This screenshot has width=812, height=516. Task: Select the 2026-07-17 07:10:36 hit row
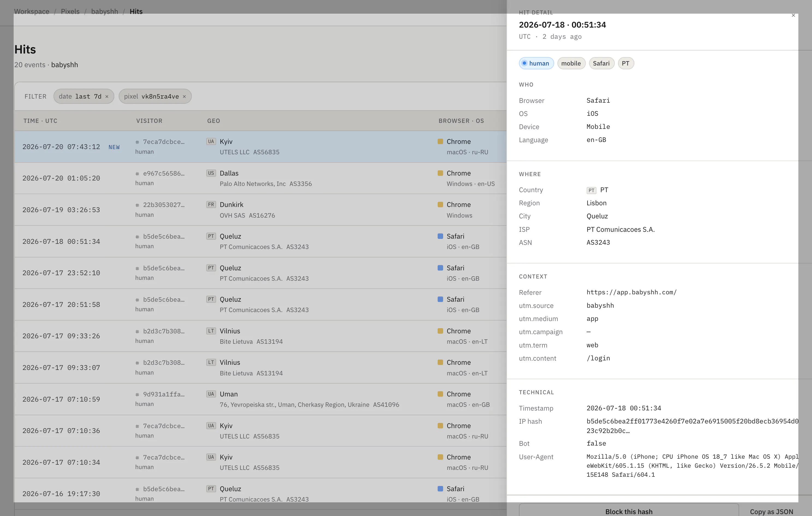tap(260, 431)
